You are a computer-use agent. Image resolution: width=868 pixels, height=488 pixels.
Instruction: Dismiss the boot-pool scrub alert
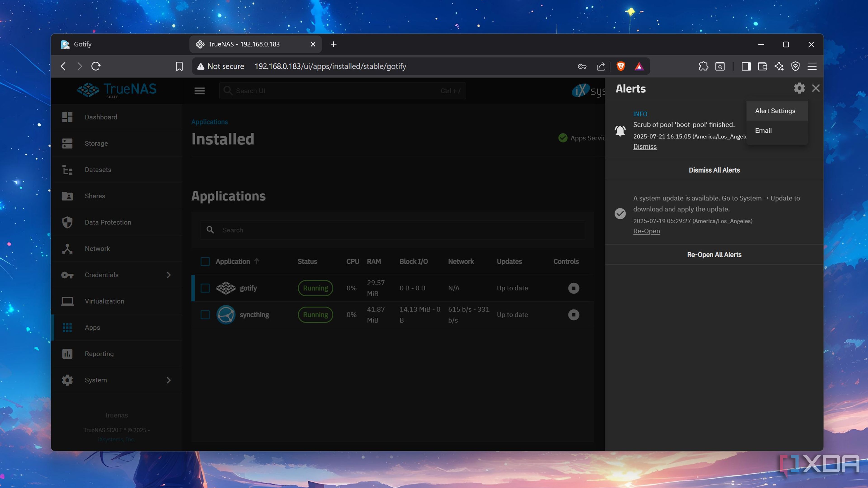tap(645, 146)
